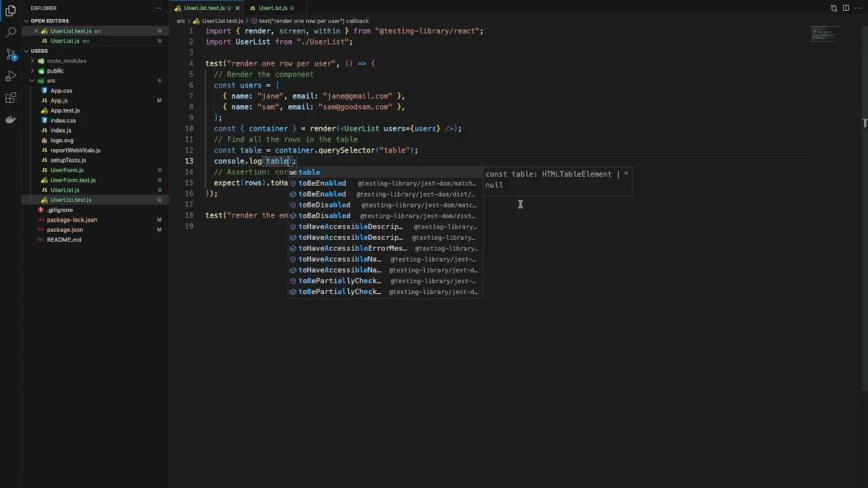The image size is (868, 488).
Task: Open the package.json file
Action: (64, 230)
